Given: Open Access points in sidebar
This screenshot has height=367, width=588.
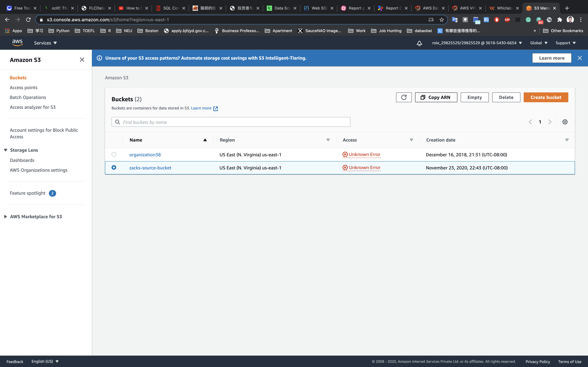Looking at the screenshot, I should point(24,87).
